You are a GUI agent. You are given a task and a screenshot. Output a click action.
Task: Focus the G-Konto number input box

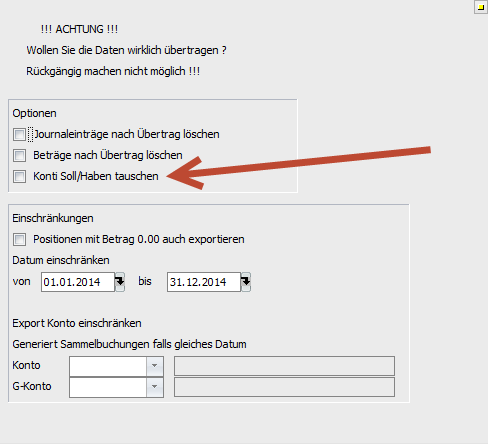[108, 387]
